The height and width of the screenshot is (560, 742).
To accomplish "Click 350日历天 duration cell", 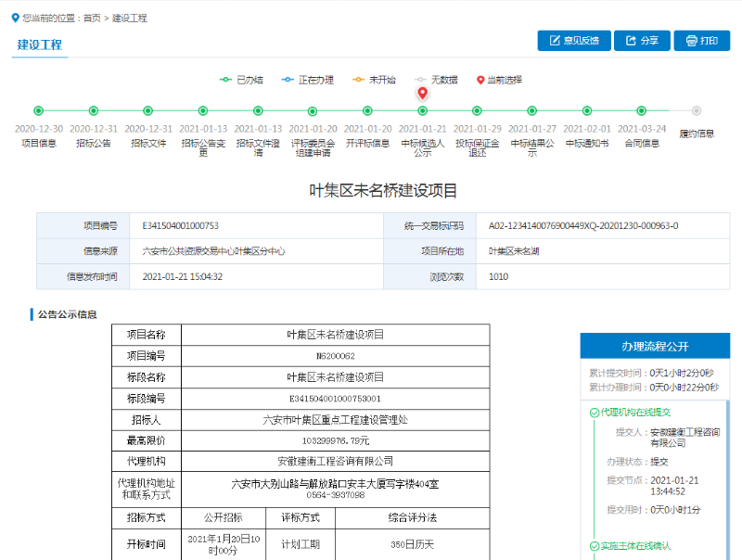I will 412,544.
